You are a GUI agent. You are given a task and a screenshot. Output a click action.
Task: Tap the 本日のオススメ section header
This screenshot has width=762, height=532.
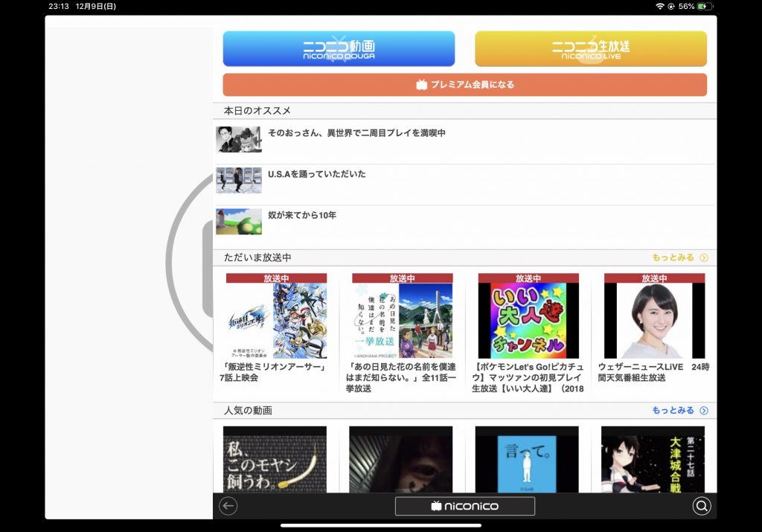pos(464,111)
